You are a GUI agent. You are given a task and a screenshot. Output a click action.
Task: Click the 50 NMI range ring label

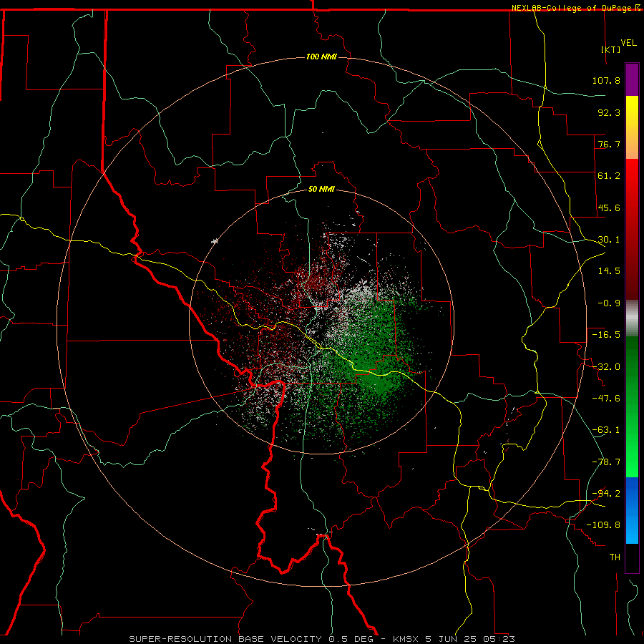[321, 189]
